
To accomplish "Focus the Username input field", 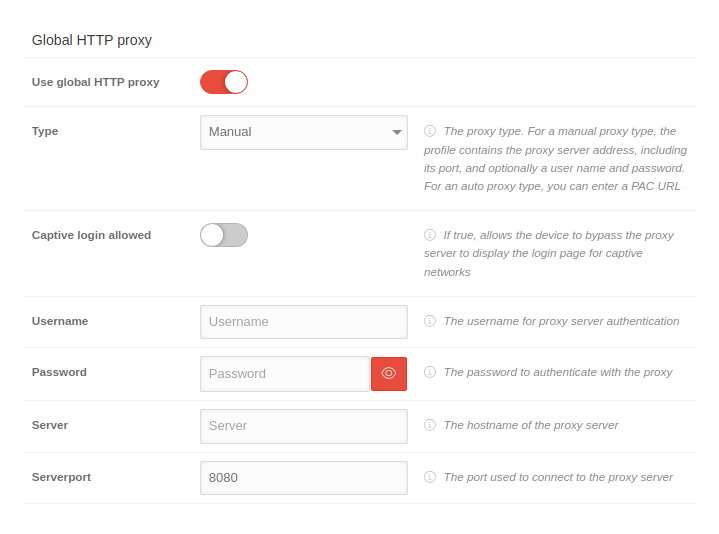I will [304, 322].
